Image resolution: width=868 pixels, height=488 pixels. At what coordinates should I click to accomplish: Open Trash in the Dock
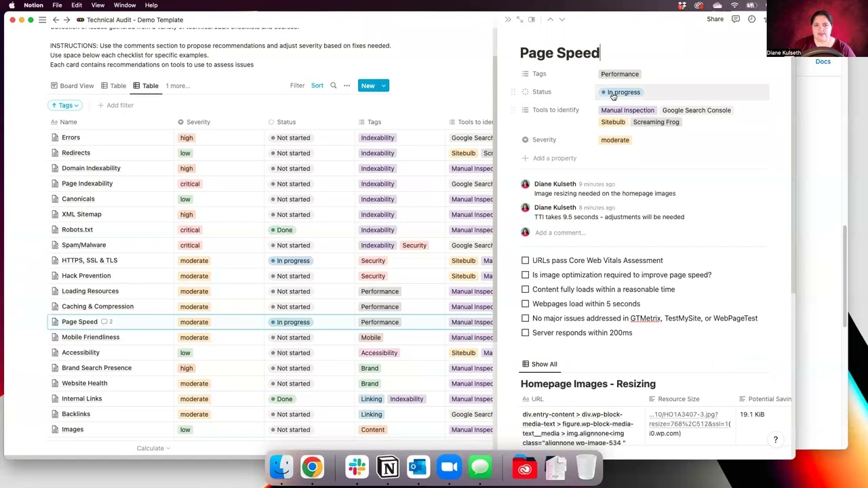pos(587,467)
